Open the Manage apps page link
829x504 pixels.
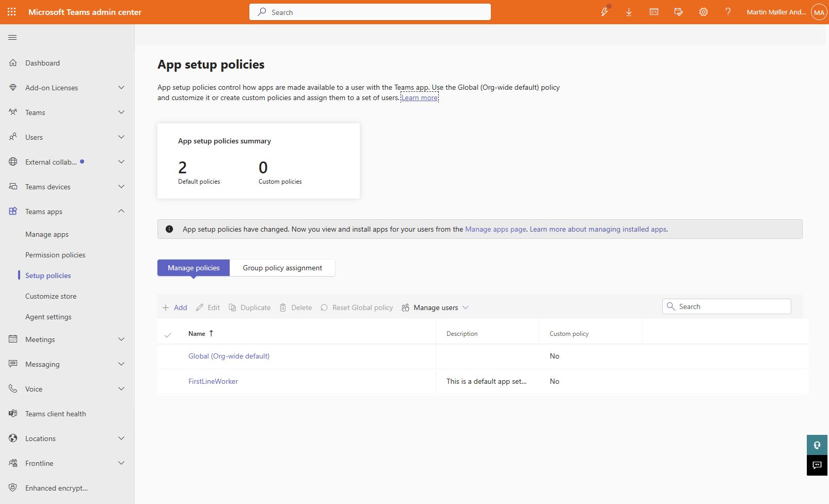pyautogui.click(x=496, y=229)
